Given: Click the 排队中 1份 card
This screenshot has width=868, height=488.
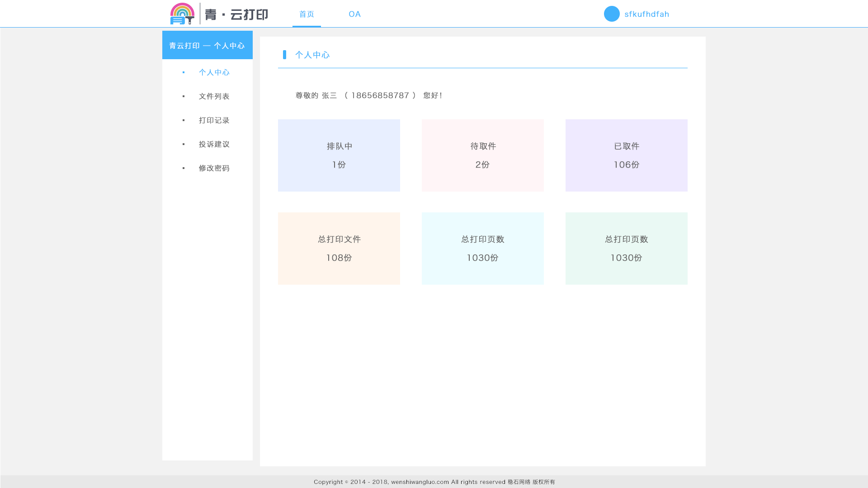Looking at the screenshot, I should point(339,155).
